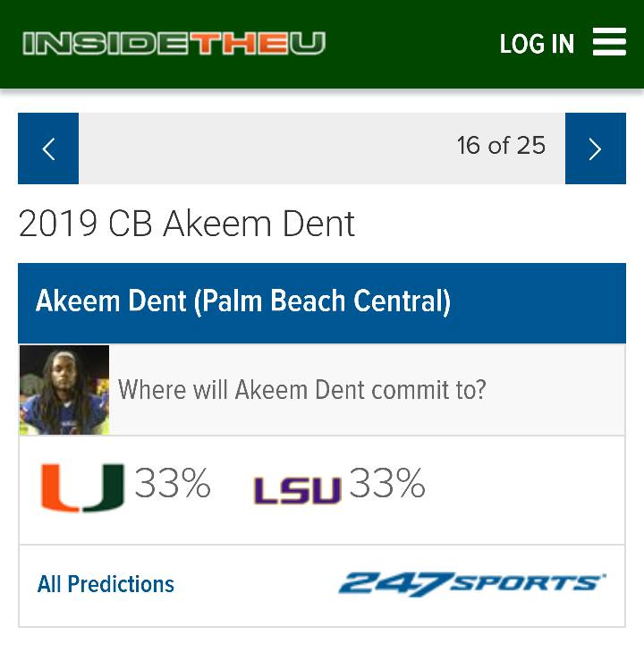The image size is (644, 661).
Task: Open the 247Sports logo link
Action: coord(471,584)
